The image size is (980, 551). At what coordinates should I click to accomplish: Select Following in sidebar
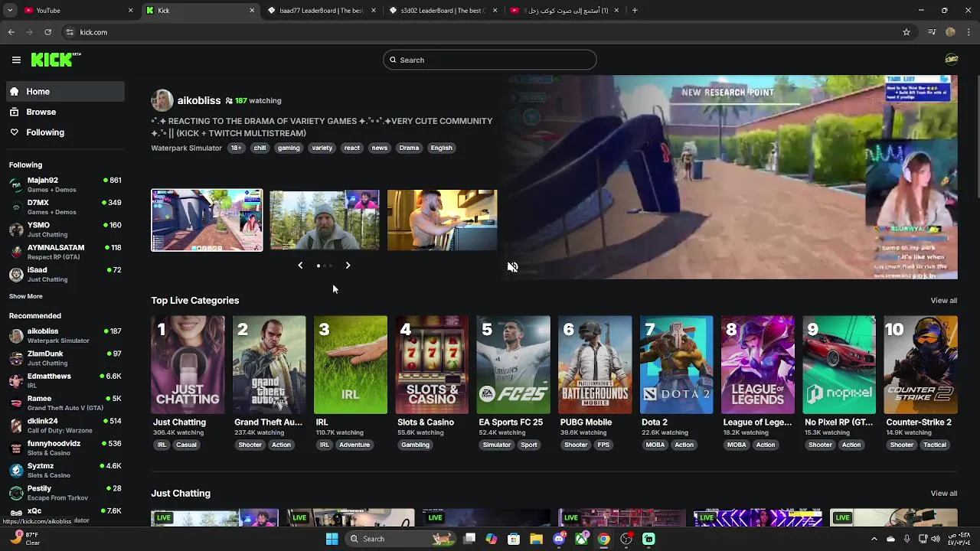tap(65, 132)
